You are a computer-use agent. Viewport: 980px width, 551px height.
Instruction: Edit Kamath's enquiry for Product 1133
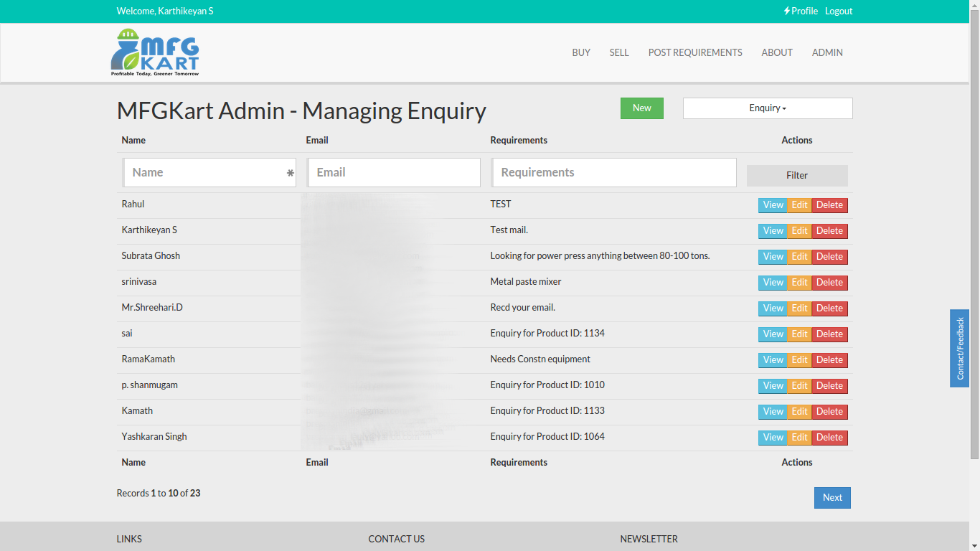(799, 412)
